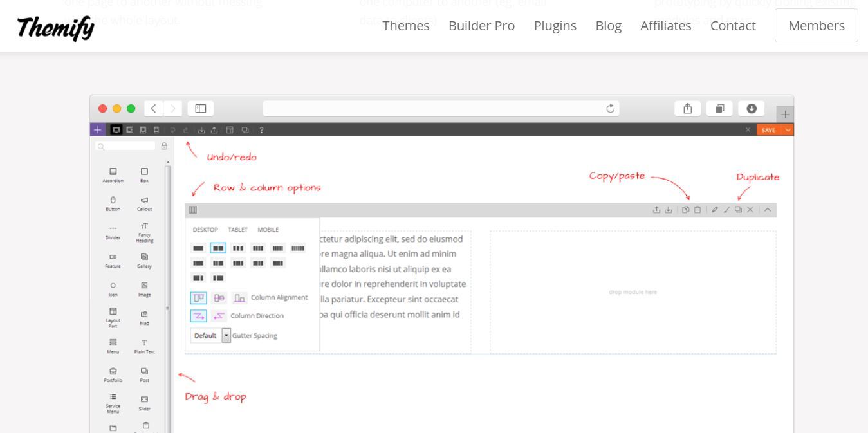868x433 pixels.
Task: Choose the three-column layout option
Action: 238,248
